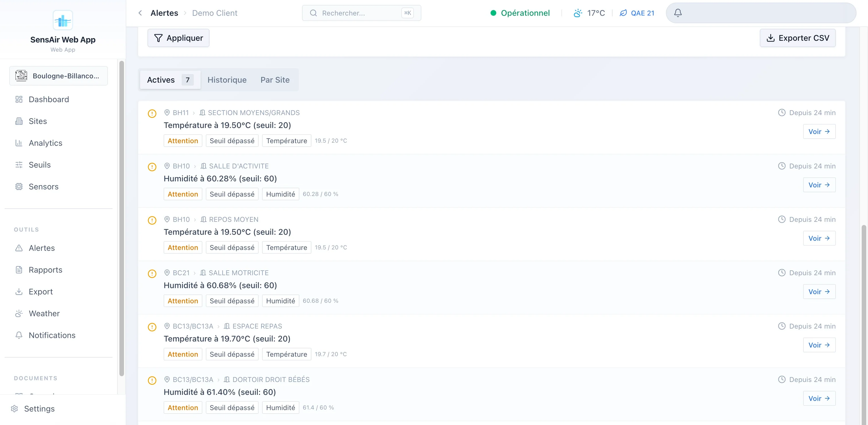
Task: Click the Seuils sliders icon
Action: pos(19,165)
